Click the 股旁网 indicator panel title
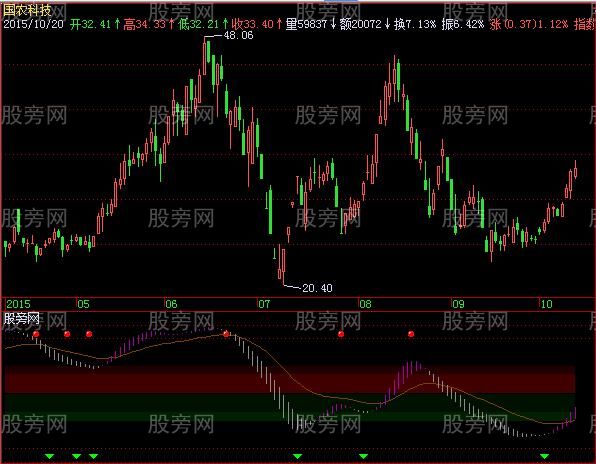This screenshot has height=464, width=596. [22, 318]
